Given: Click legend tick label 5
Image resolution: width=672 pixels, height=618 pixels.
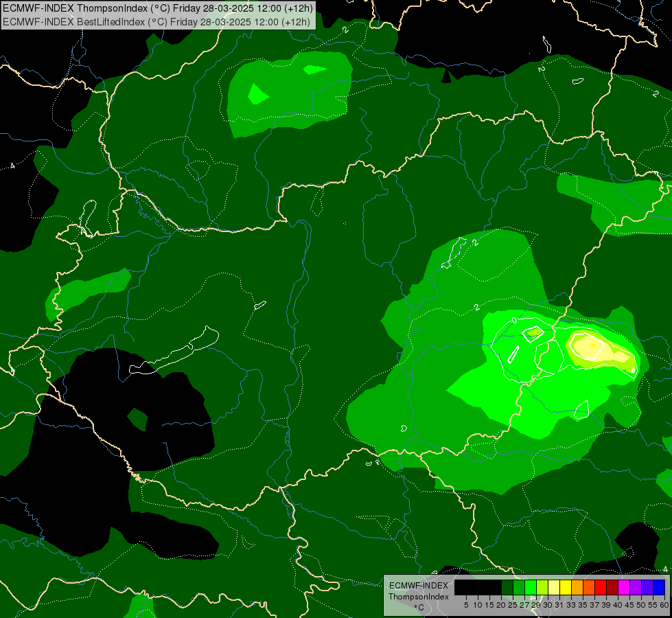Looking at the screenshot, I should [x=466, y=605].
